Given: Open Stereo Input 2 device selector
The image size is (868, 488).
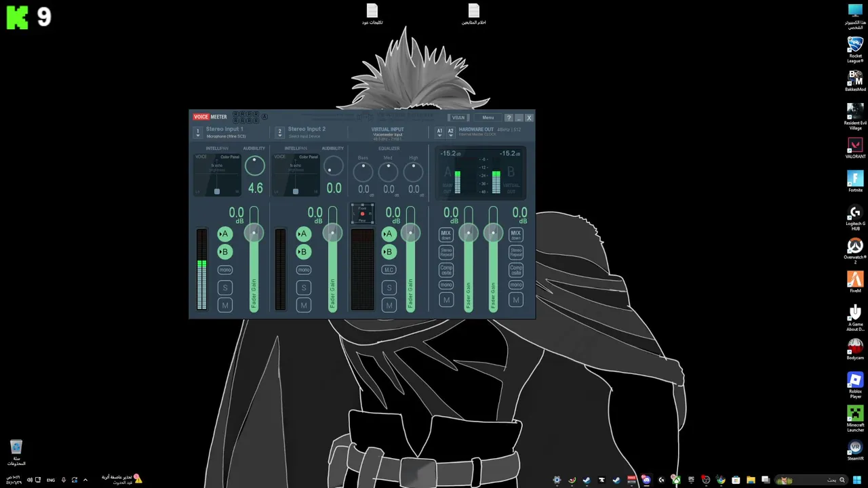Looking at the screenshot, I should 279,132.
